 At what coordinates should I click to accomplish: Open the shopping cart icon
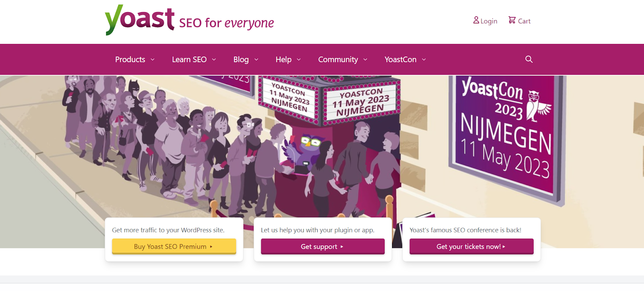(512, 20)
